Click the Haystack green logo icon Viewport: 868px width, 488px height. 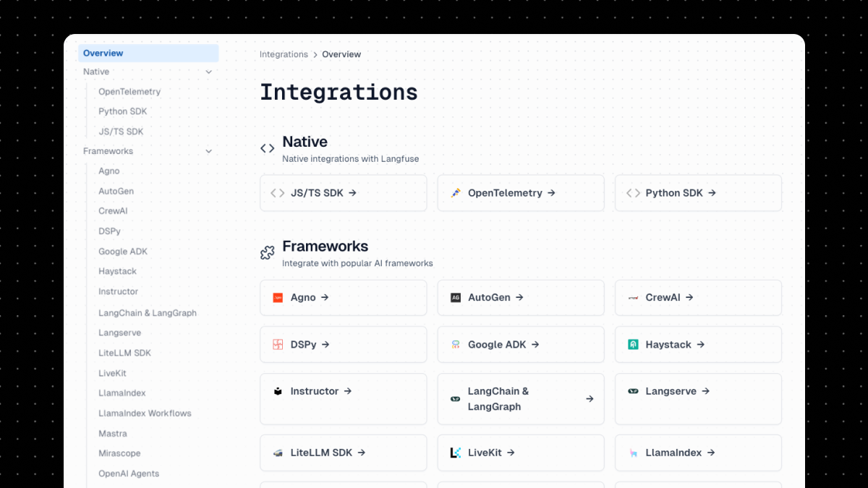click(x=632, y=344)
